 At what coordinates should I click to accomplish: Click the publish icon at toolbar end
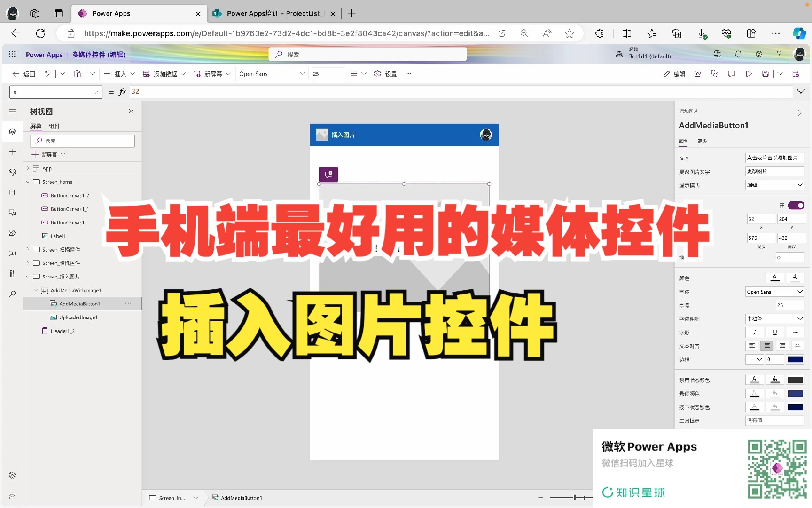click(x=796, y=73)
